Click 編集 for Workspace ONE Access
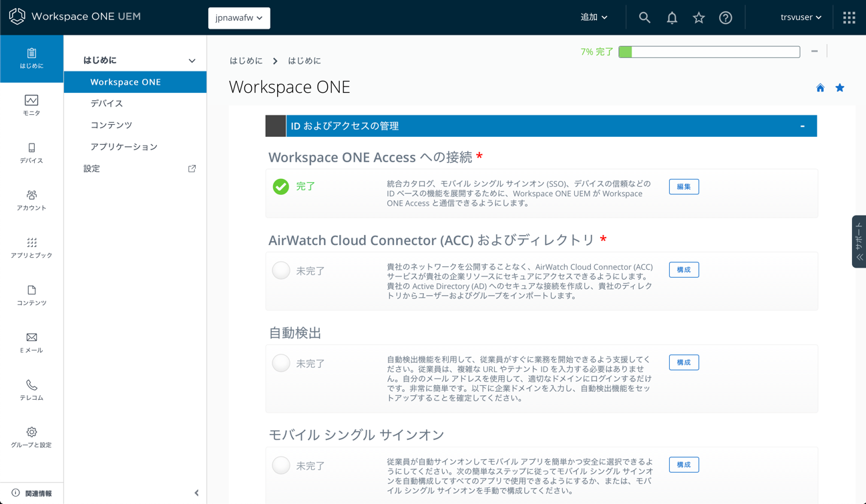Viewport: 866px width, 504px height. [684, 187]
